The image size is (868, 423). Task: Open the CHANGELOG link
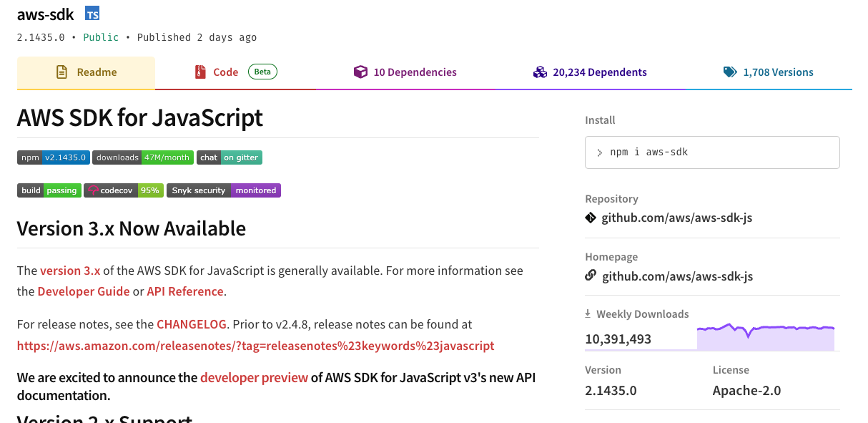coord(192,324)
